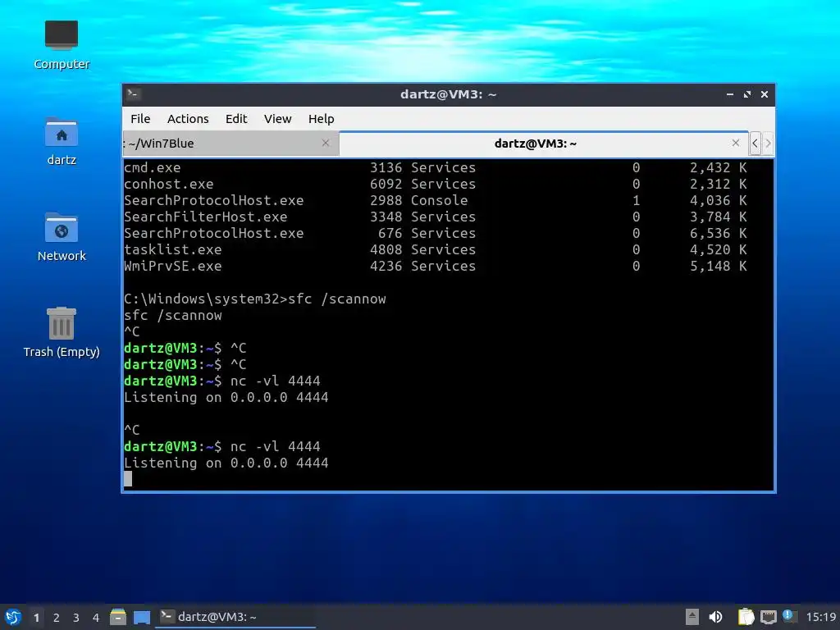The height and width of the screenshot is (630, 840).
Task: Open the Edit menu
Action: click(x=236, y=118)
